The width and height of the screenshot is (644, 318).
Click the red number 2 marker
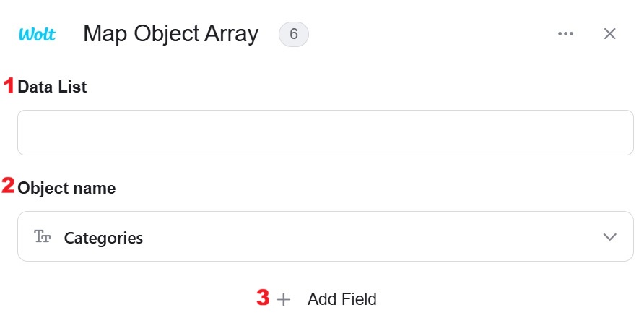(9, 186)
